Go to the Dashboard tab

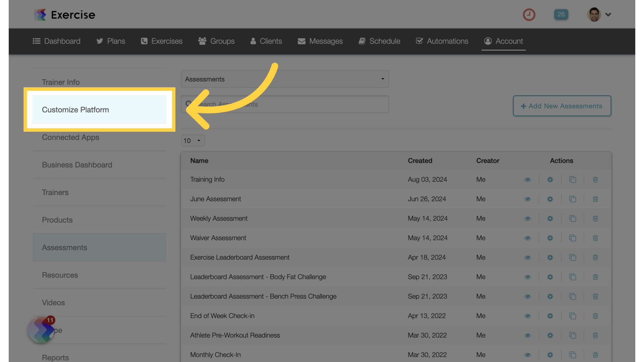(56, 41)
